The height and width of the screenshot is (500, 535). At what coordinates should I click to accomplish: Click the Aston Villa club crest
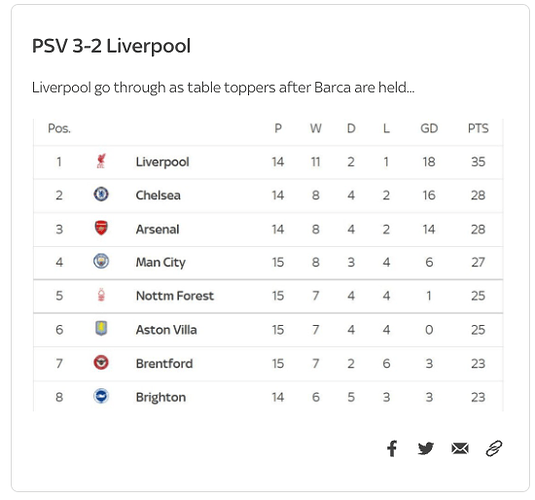pos(101,328)
